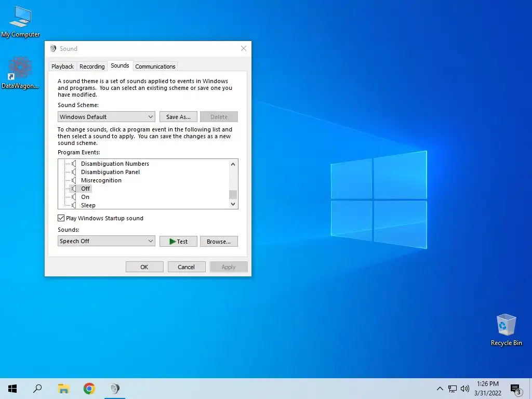Open My Computer desktop icon

[20, 22]
